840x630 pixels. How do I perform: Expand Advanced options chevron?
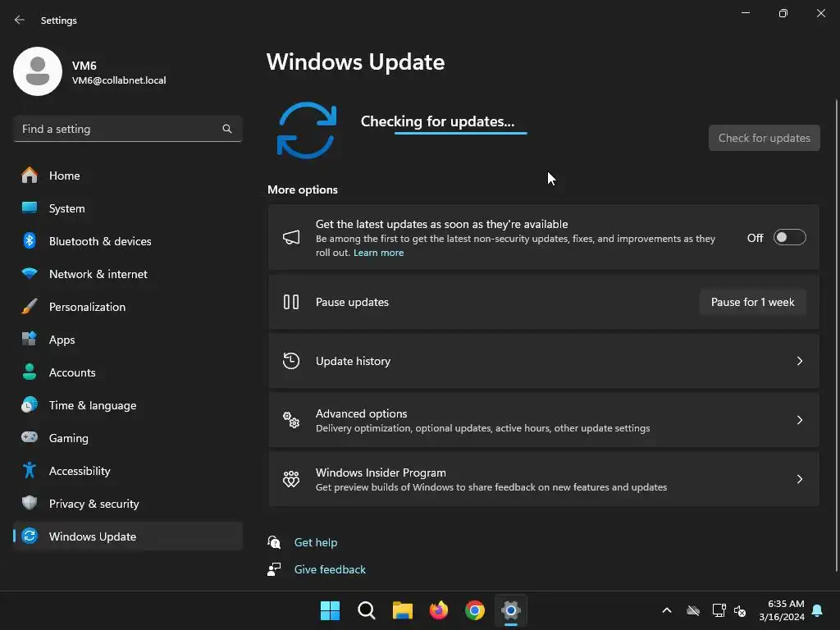tap(799, 420)
